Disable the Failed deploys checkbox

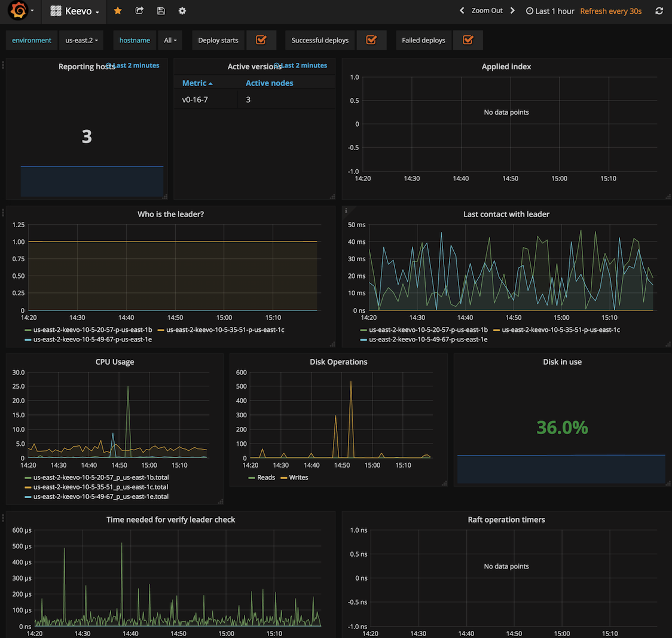468,40
